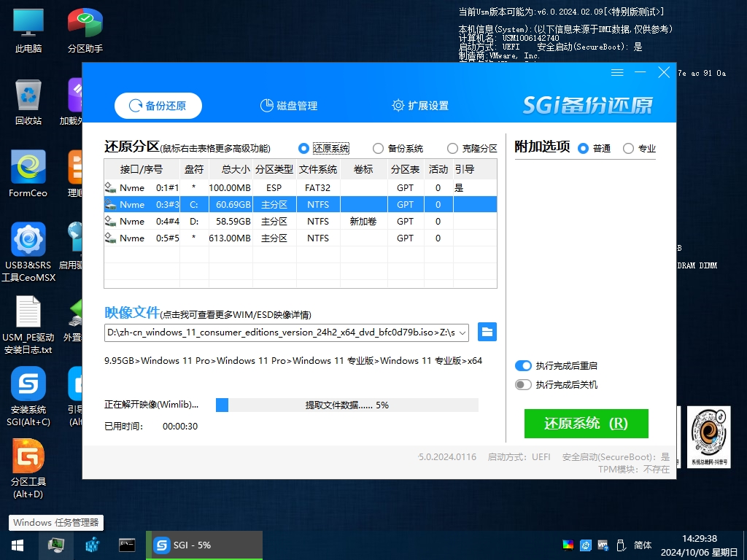Click the 正在解开映像(Wimlib) status text

click(151, 405)
